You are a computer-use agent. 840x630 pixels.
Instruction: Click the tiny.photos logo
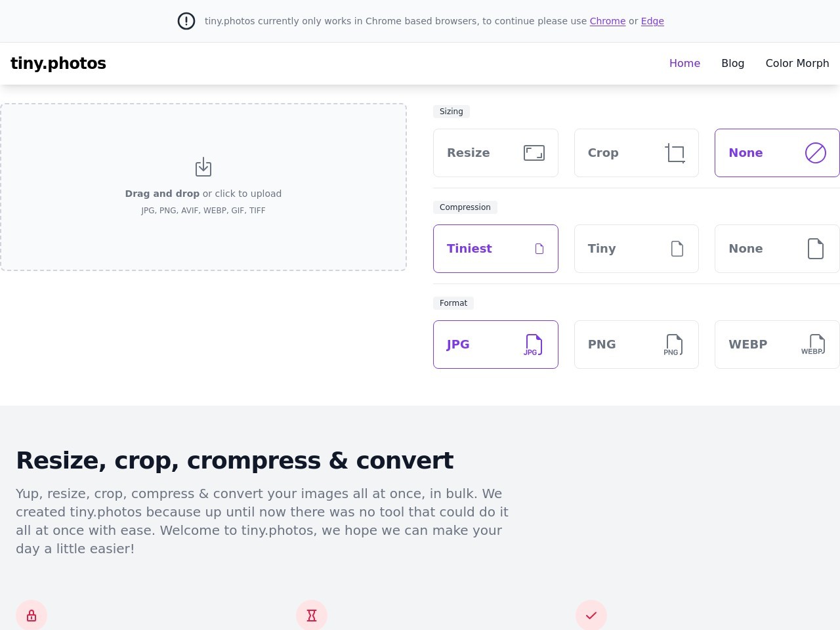pos(58,63)
